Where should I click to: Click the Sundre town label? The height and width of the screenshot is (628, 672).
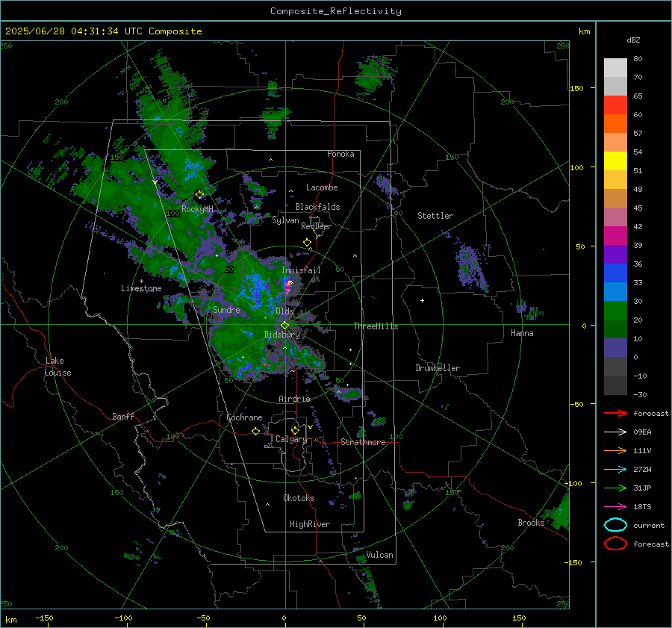pyautogui.click(x=226, y=310)
